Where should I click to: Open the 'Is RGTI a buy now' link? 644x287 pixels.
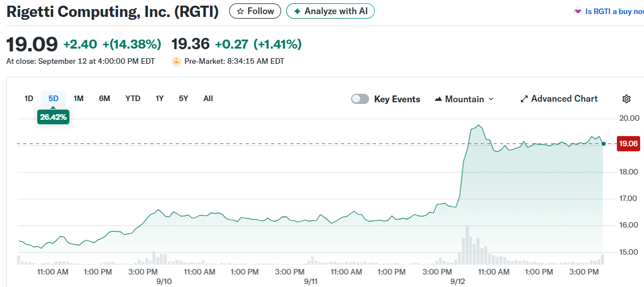tap(615, 11)
